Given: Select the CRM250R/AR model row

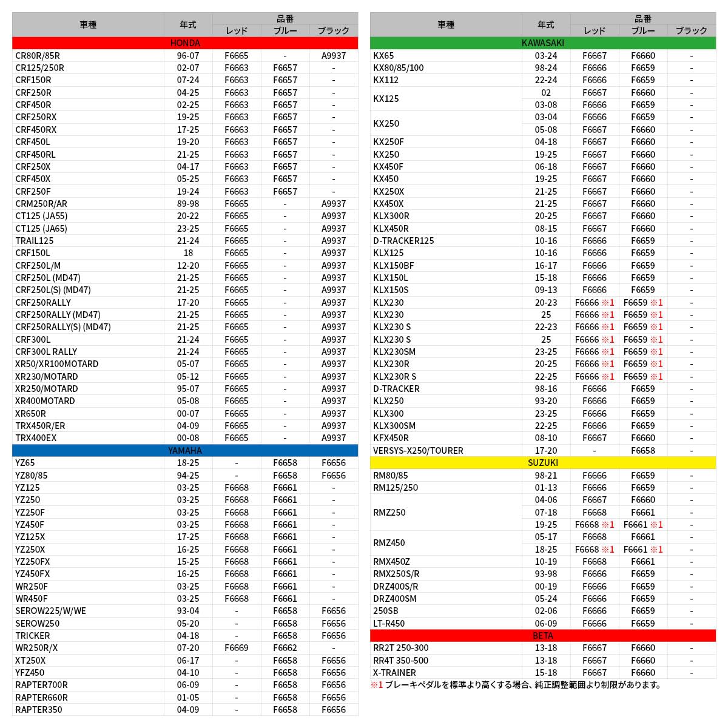Looking at the screenshot, I should (41, 204).
